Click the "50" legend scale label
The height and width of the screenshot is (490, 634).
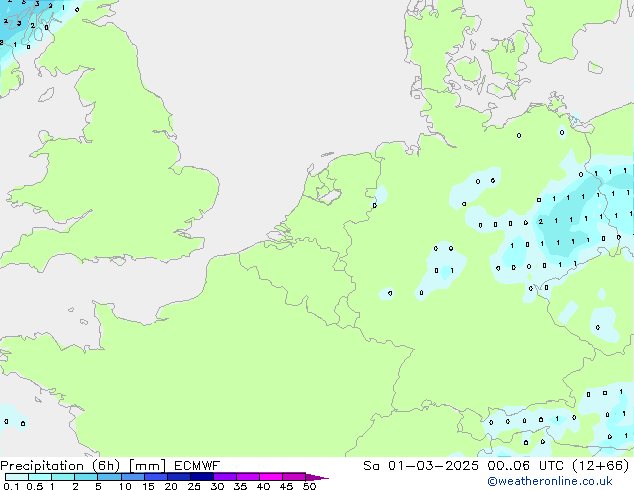click(309, 487)
